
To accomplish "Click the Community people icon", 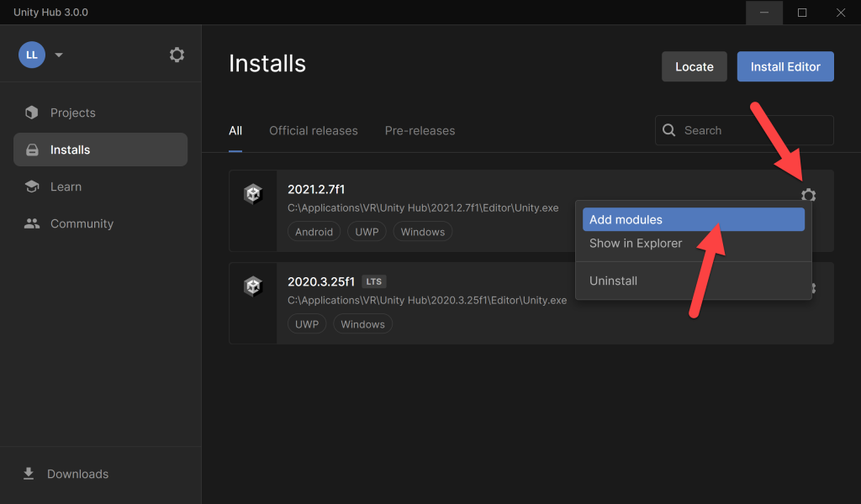I will pos(32,223).
